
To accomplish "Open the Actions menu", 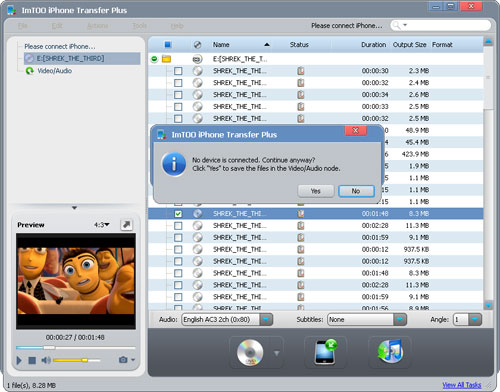I will pyautogui.click(x=97, y=26).
